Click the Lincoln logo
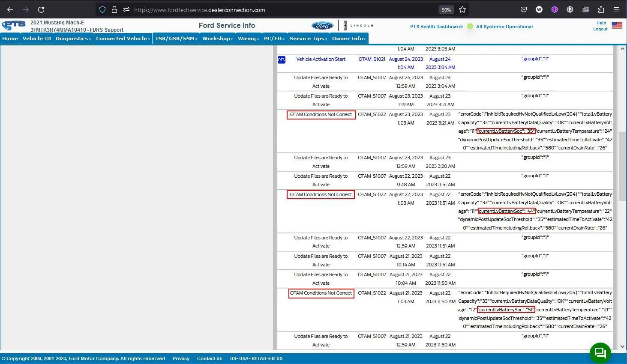The height and width of the screenshot is (364, 627). coord(358,26)
